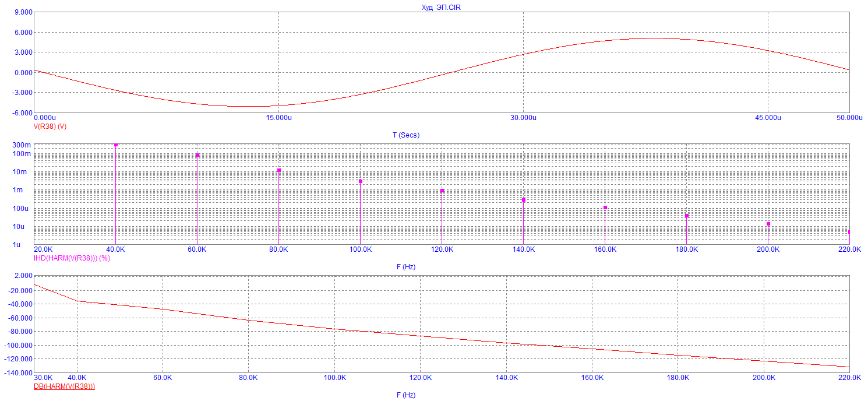Image resolution: width=868 pixels, height=408 pixels.
Task: Click the 15.000u time axis value
Action: coord(278,118)
